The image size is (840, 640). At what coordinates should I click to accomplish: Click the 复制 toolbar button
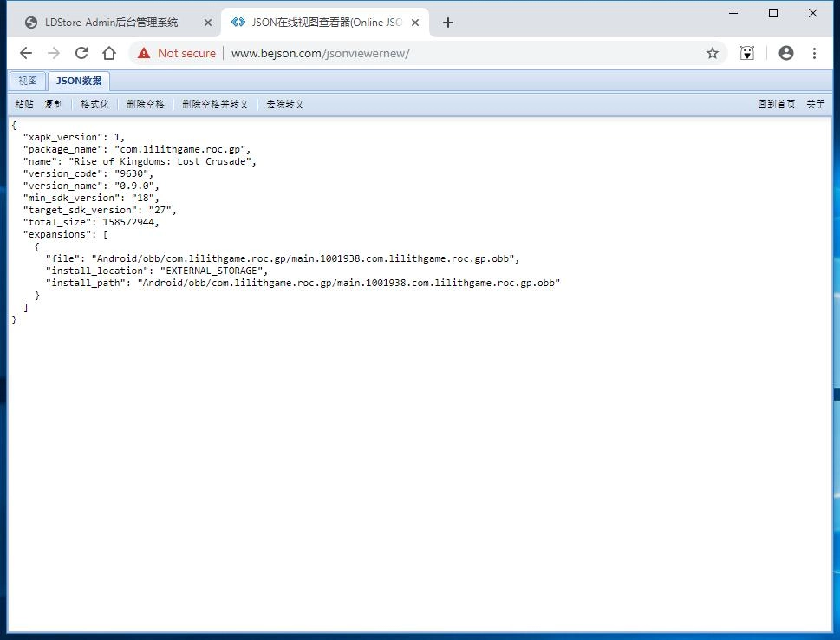click(x=54, y=104)
